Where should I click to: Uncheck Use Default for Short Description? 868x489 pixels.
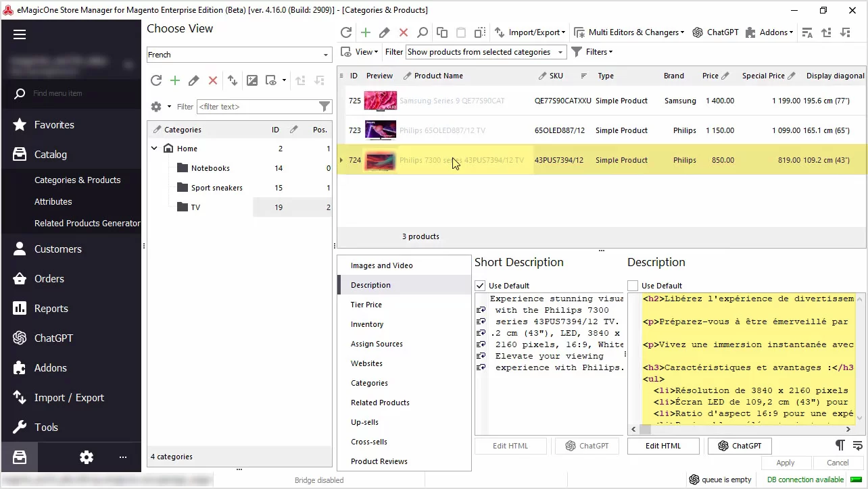pyautogui.click(x=480, y=286)
